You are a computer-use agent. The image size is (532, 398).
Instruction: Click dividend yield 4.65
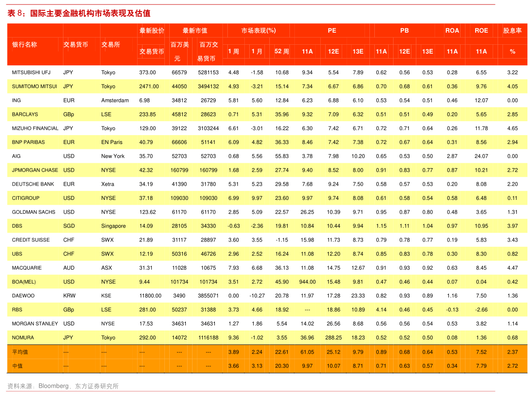512,128
